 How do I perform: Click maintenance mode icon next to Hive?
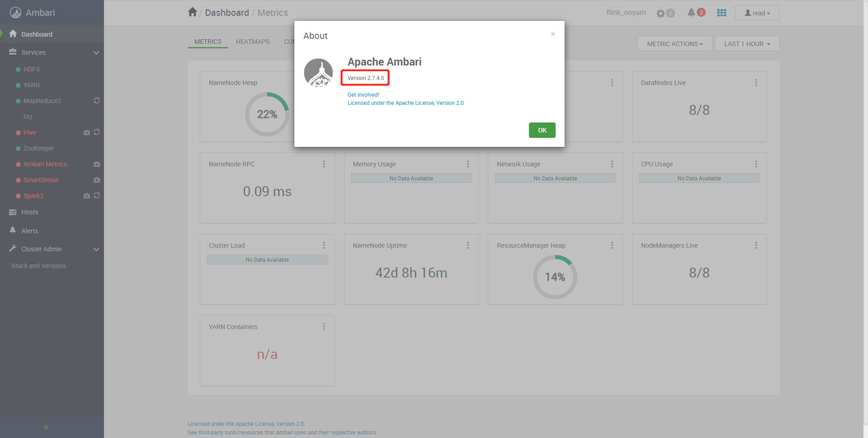(x=87, y=132)
